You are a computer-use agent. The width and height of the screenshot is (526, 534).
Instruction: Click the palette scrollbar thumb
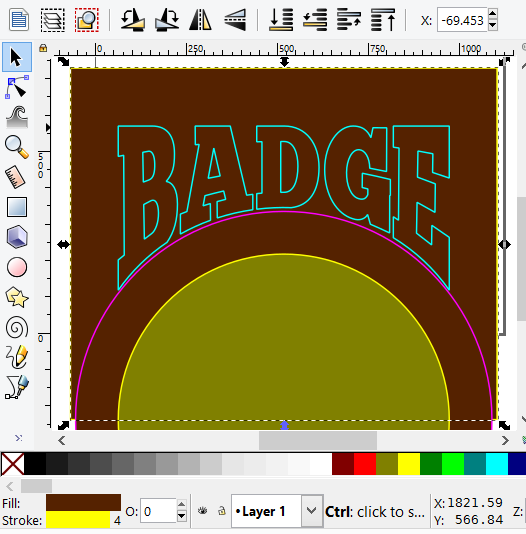pos(36,486)
